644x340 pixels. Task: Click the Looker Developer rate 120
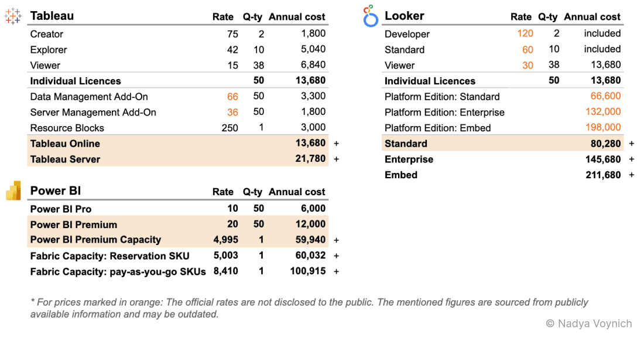click(x=525, y=34)
